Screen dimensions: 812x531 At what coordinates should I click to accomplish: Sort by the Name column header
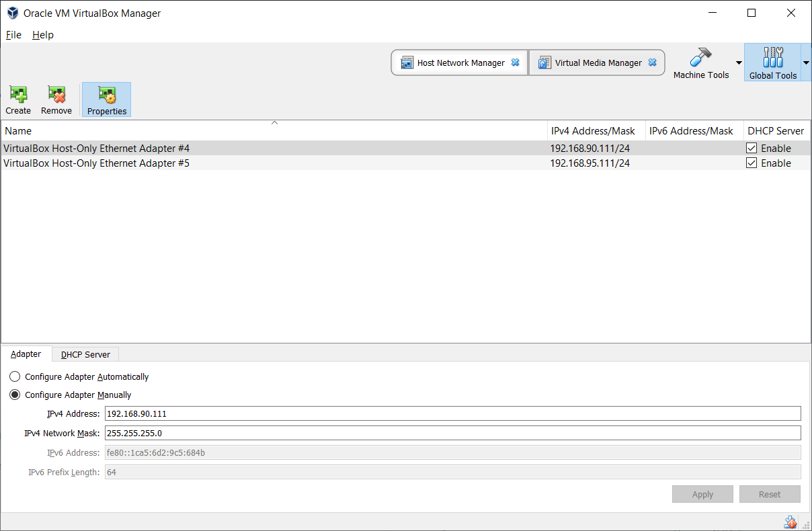point(274,131)
